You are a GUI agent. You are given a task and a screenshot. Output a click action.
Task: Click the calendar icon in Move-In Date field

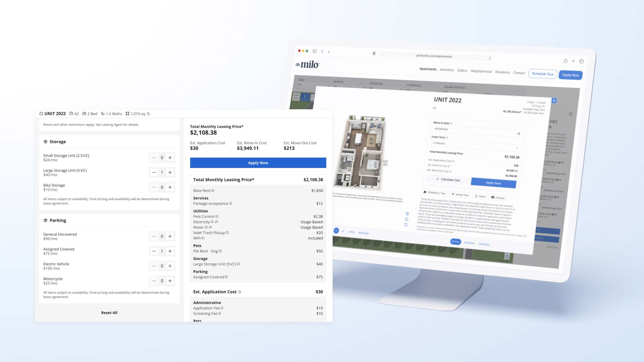pyautogui.click(x=519, y=134)
